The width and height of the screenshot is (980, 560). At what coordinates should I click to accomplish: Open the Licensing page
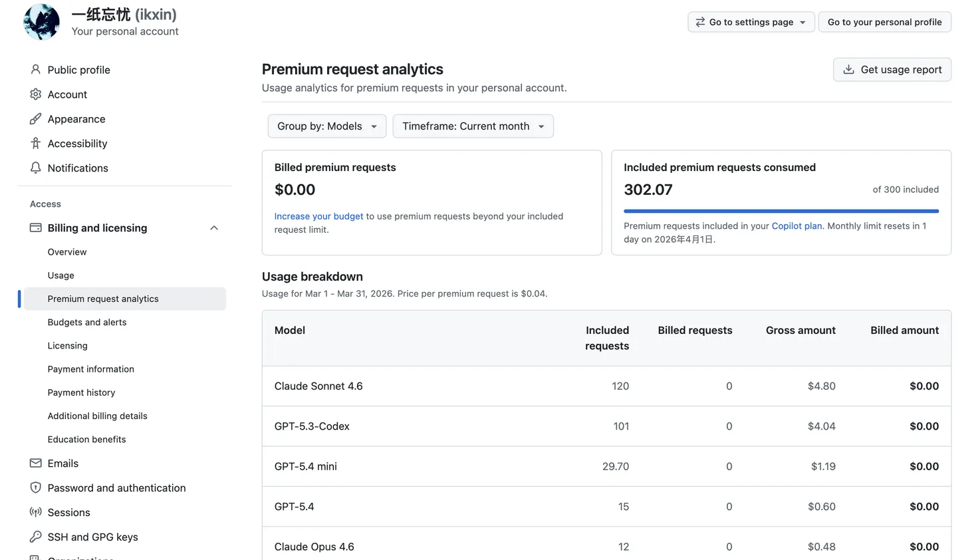pyautogui.click(x=68, y=346)
